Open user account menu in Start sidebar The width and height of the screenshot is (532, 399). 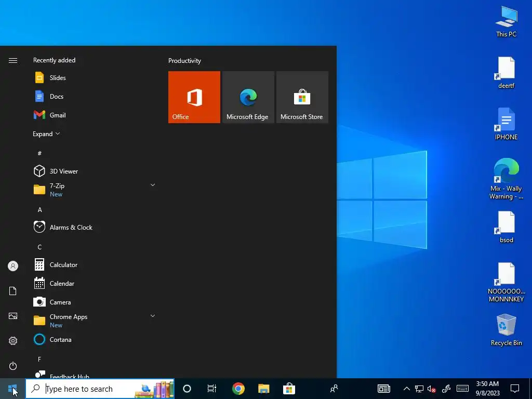click(13, 266)
